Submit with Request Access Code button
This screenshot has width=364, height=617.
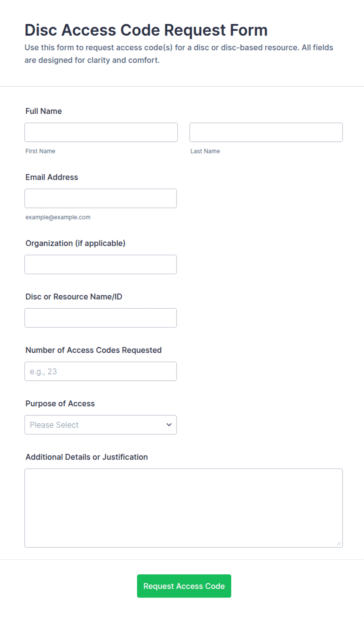pyautogui.click(x=184, y=586)
